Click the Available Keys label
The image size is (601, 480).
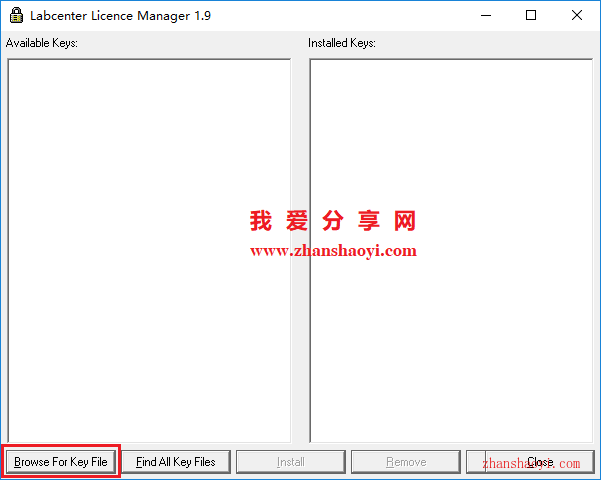pos(42,43)
